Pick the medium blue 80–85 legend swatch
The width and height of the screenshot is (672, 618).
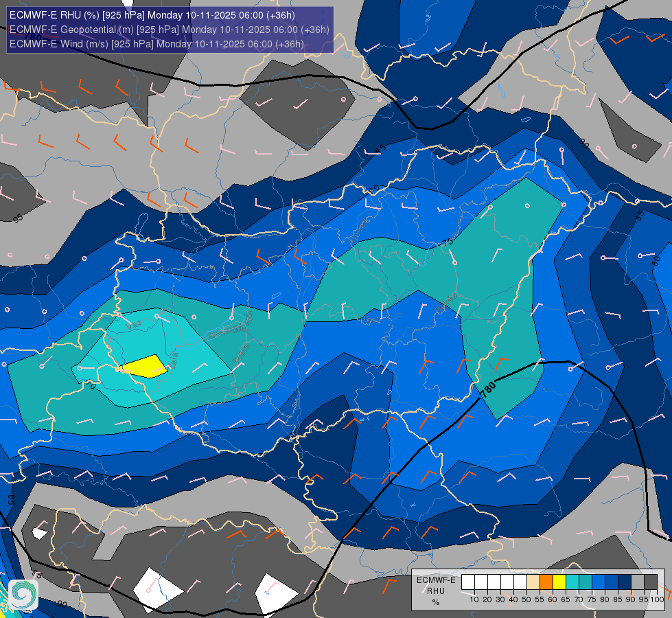(x=612, y=582)
